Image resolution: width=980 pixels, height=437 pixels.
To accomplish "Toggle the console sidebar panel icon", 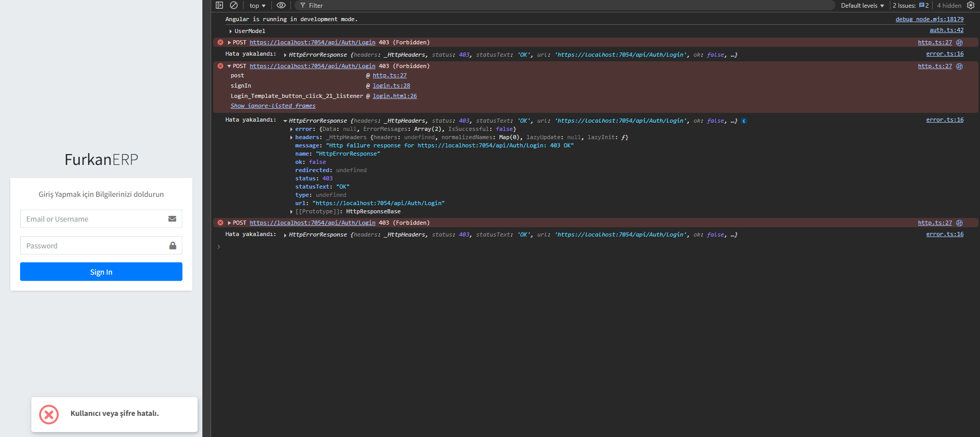I will (219, 5).
